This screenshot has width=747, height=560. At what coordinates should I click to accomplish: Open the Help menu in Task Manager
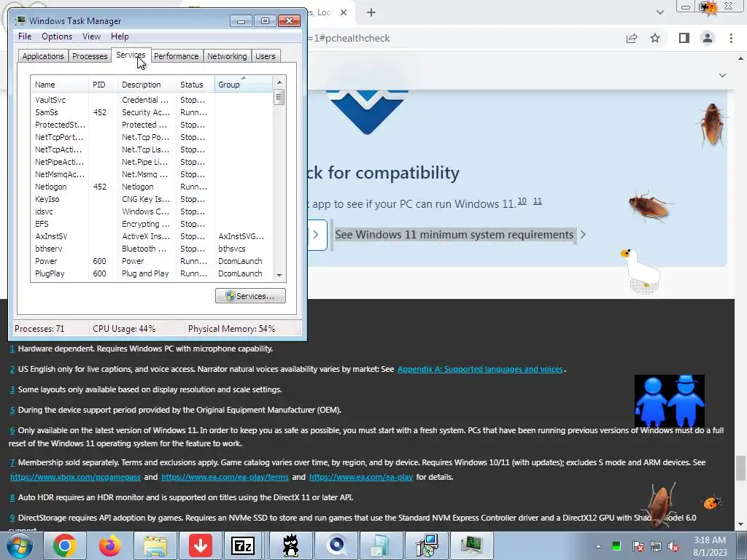click(120, 36)
